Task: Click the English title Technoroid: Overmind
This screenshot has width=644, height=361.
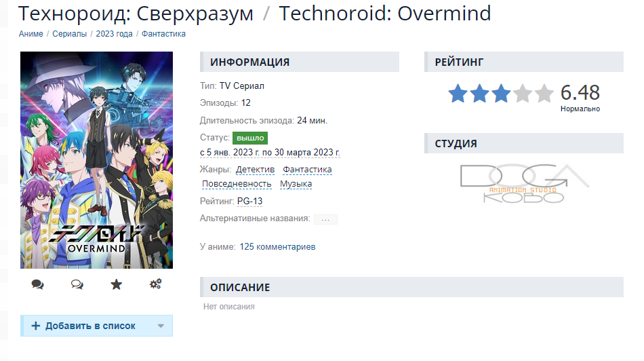Action: (x=385, y=14)
